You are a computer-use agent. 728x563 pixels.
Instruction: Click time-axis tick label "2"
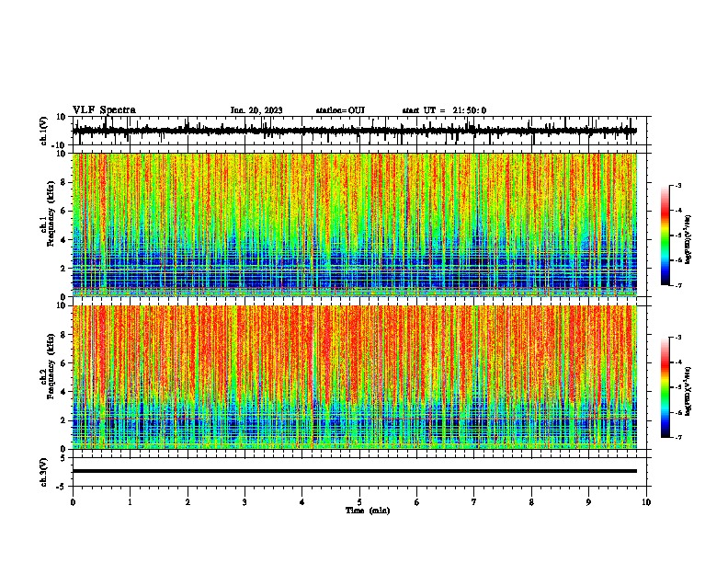tap(188, 502)
